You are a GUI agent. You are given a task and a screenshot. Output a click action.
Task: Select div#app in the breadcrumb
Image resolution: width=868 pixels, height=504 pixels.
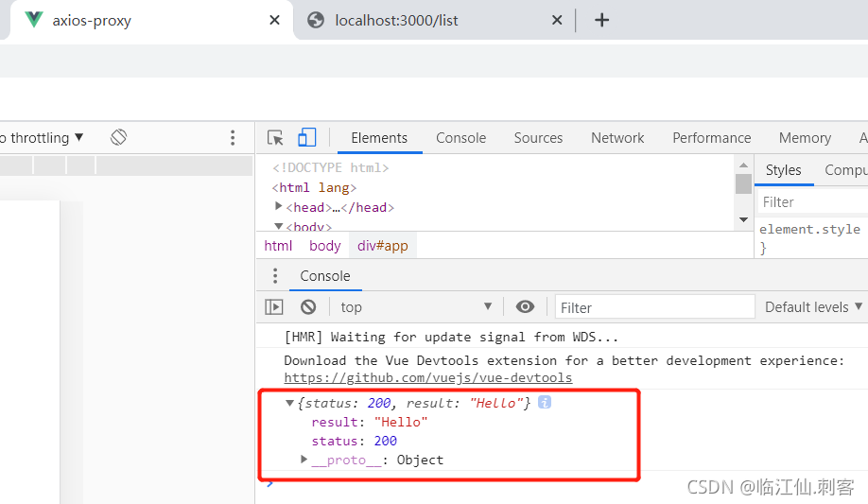pos(383,245)
